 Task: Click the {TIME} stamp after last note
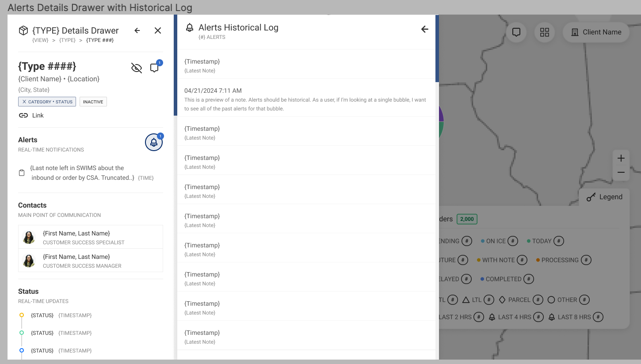coord(146,178)
